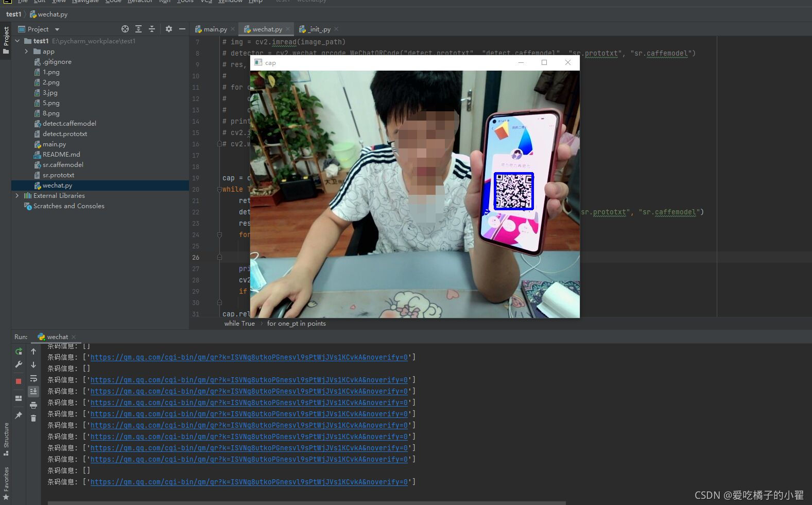This screenshot has width=812, height=505.
Task: Click the Run console horizontal scrollbar
Action: [x=307, y=503]
